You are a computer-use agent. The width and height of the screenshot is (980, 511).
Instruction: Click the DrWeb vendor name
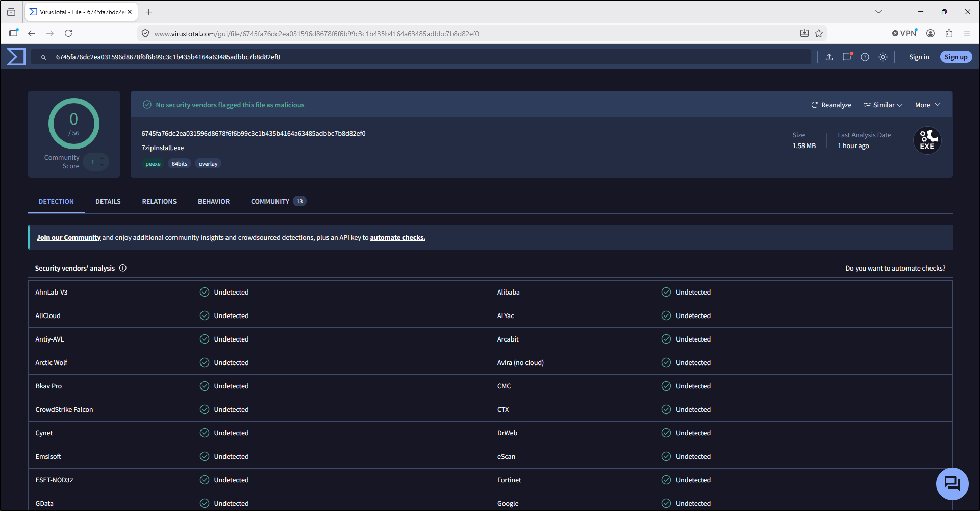coord(507,433)
